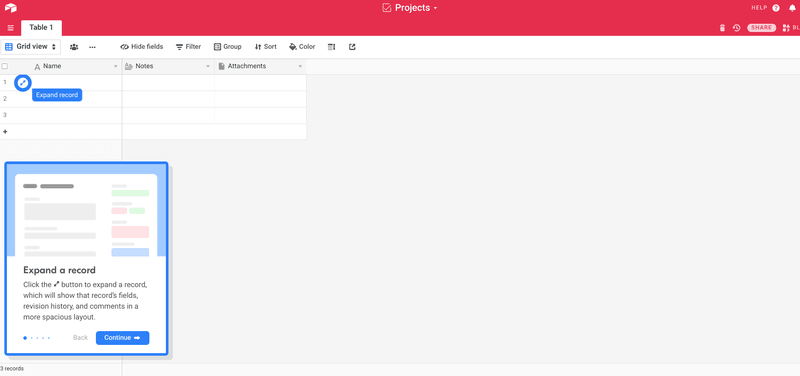800x376 pixels.
Task: Open the Hide fields menu
Action: [142, 47]
